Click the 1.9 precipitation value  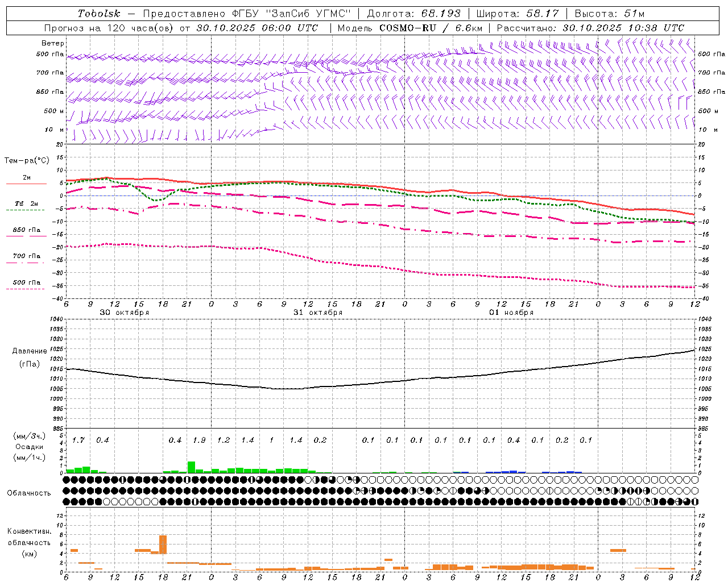click(199, 440)
